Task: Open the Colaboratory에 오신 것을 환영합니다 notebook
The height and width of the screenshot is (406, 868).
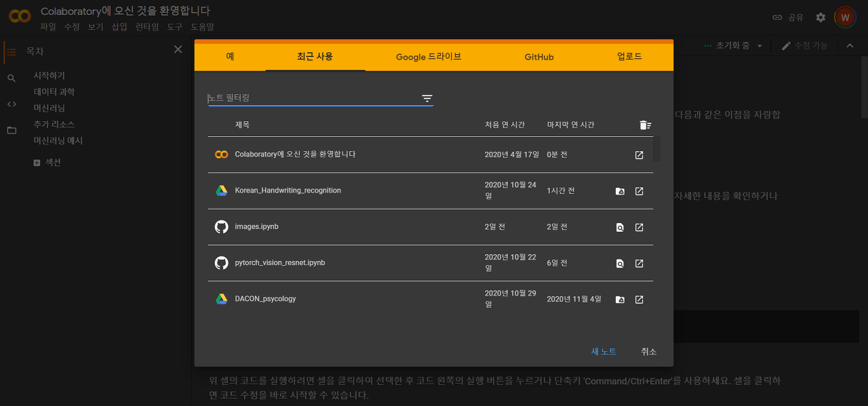Action: pos(295,155)
